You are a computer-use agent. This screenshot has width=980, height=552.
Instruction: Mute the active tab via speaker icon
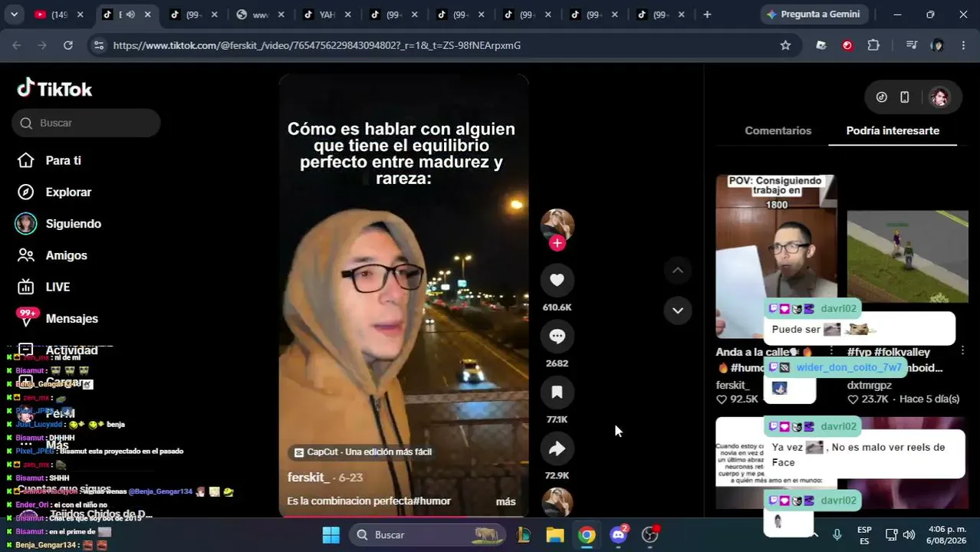point(130,14)
